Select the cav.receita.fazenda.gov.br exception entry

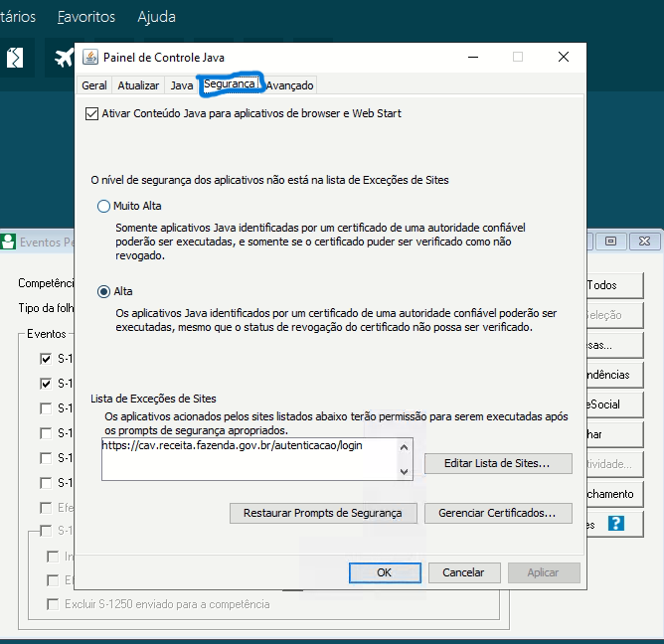(232, 445)
